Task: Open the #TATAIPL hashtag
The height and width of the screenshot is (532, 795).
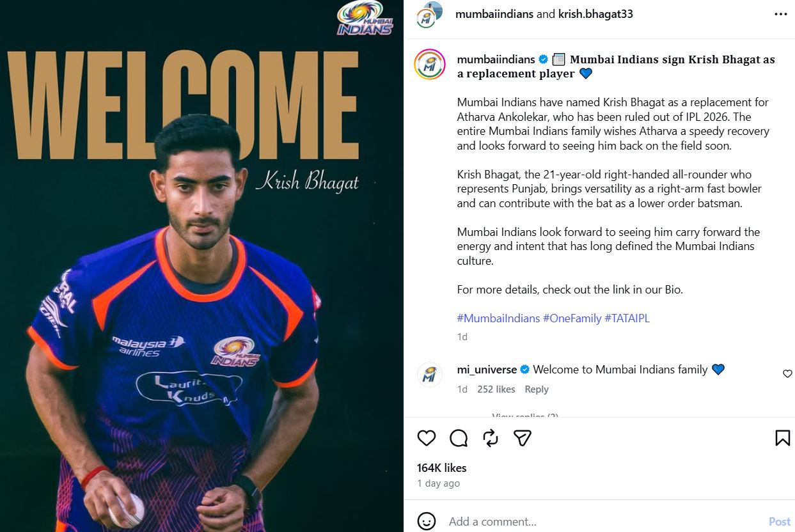Action: [627, 318]
